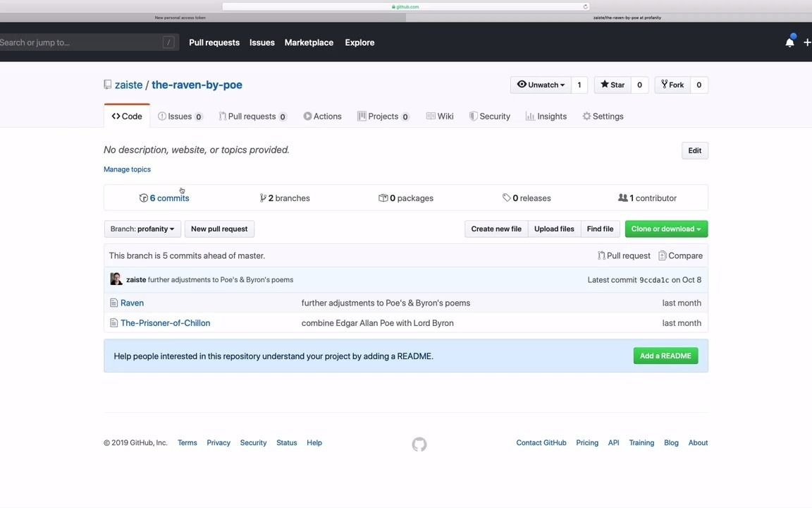Viewport: 812px width, 508px height.
Task: Click the file icon next to The-Prisoner-of-Chillon
Action: [x=113, y=323]
